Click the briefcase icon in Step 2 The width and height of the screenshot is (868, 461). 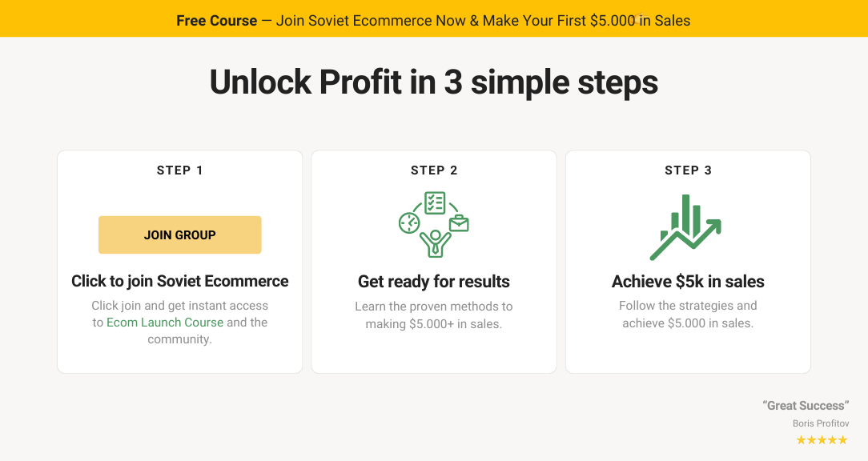pos(459,223)
